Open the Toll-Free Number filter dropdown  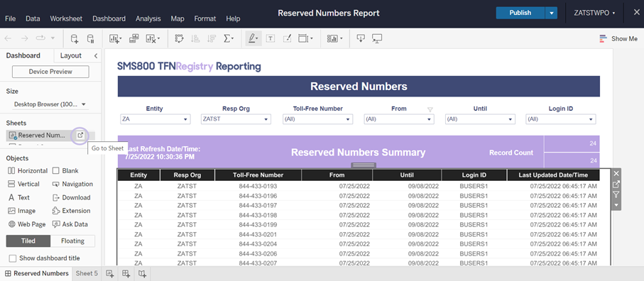click(x=318, y=119)
